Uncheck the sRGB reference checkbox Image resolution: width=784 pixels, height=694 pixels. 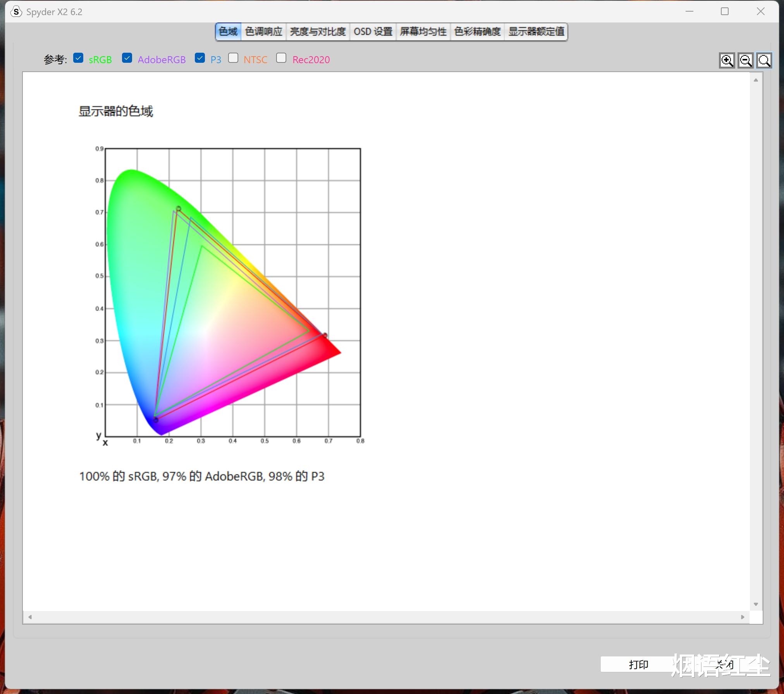(x=78, y=58)
